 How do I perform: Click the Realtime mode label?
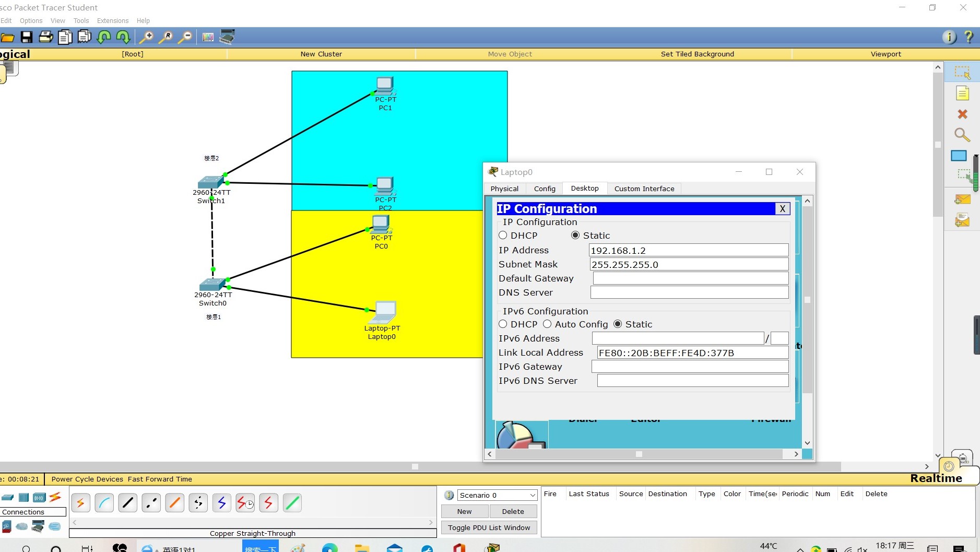[936, 478]
